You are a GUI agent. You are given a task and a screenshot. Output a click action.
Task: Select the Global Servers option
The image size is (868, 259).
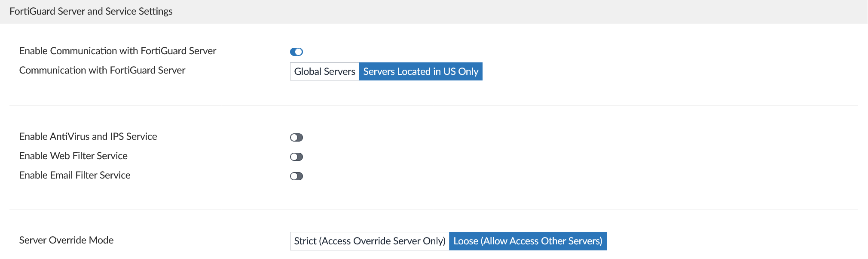(x=324, y=71)
